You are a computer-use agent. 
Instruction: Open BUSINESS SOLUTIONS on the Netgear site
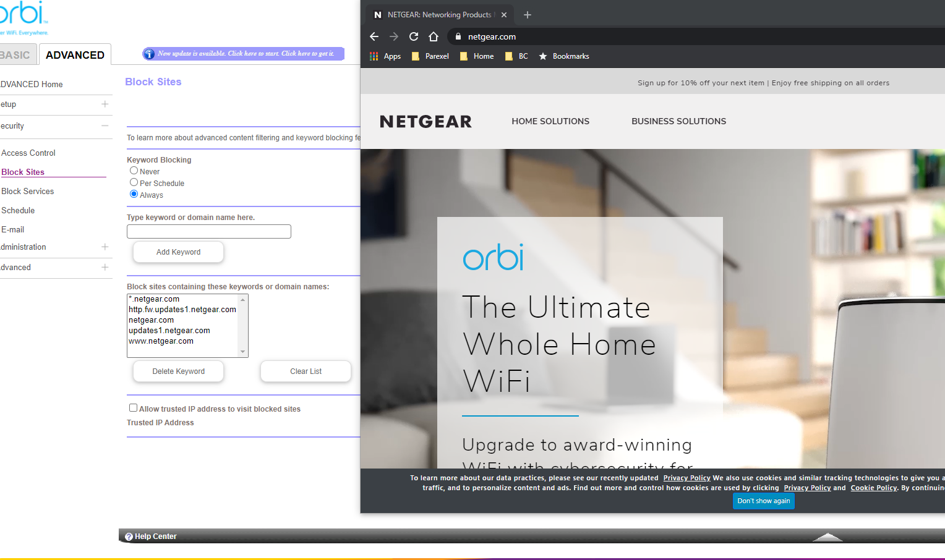coord(678,121)
